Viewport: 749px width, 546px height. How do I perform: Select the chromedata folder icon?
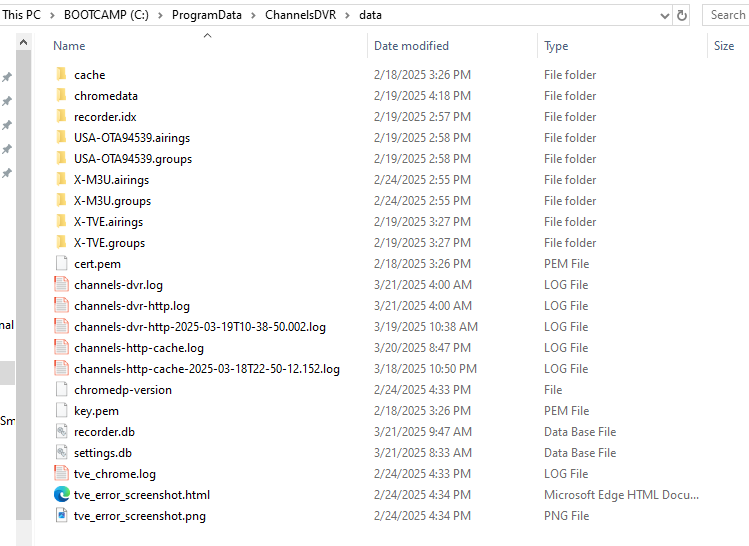click(61, 96)
